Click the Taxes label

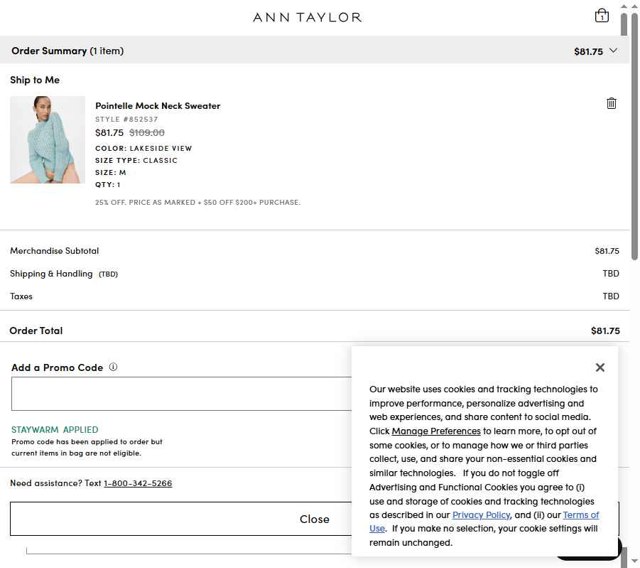pos(21,296)
